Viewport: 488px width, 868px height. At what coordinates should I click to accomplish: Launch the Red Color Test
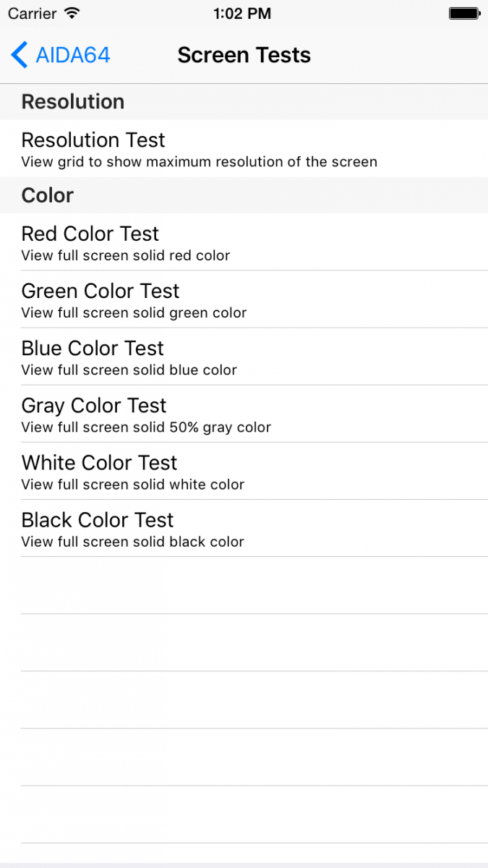[90, 234]
